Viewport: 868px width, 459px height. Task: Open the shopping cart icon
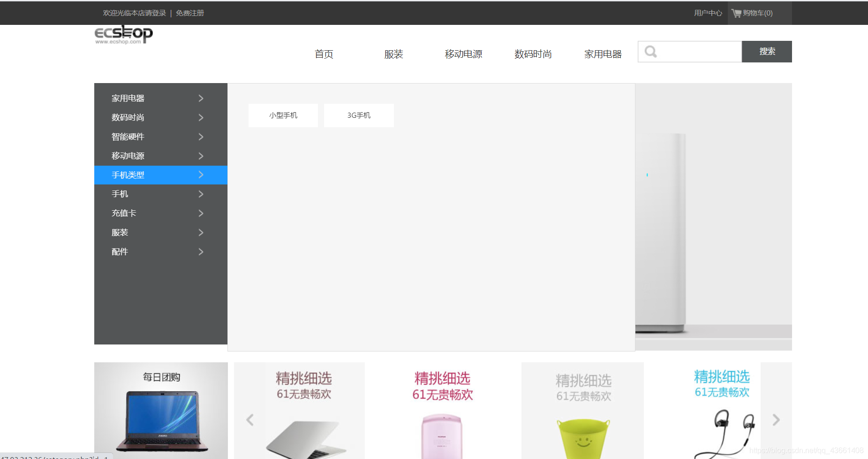tap(736, 13)
